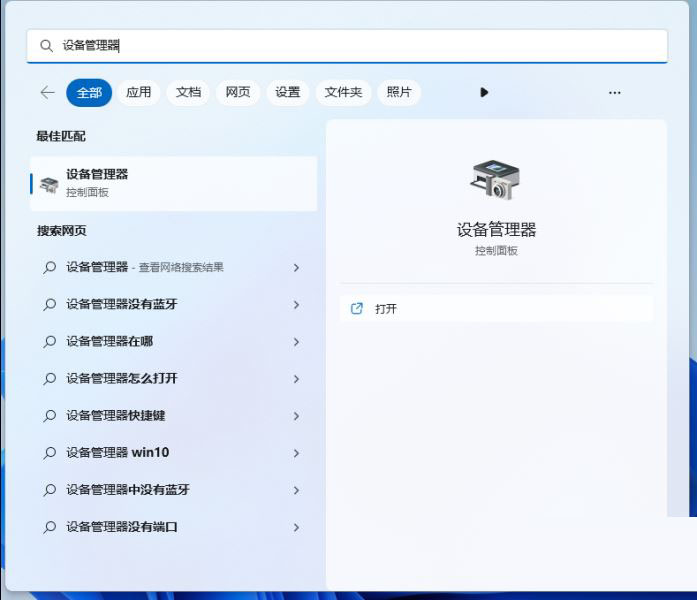Go back with the left arrow icon

click(48, 92)
